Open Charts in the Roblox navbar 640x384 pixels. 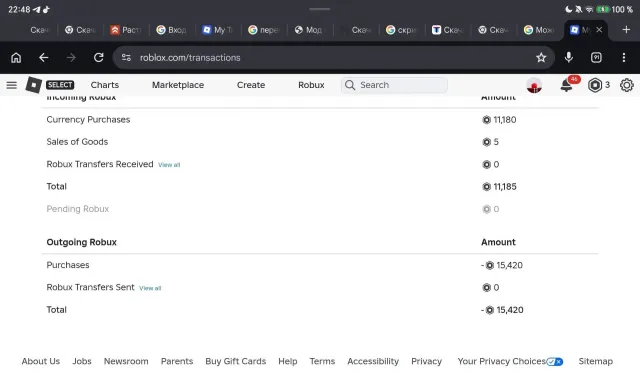click(x=105, y=85)
